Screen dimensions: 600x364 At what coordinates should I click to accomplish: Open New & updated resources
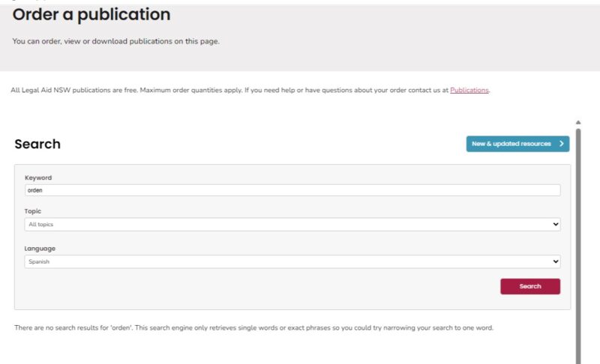(x=511, y=144)
